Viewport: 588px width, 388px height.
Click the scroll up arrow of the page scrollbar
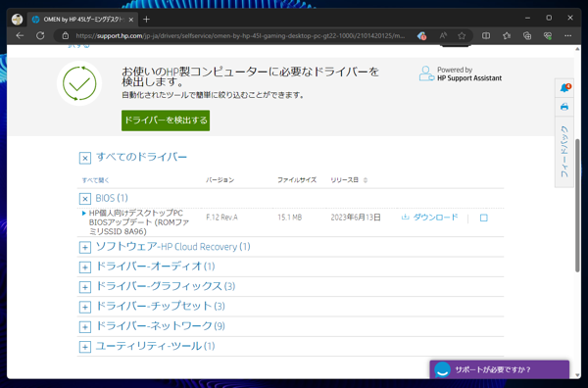click(x=577, y=49)
